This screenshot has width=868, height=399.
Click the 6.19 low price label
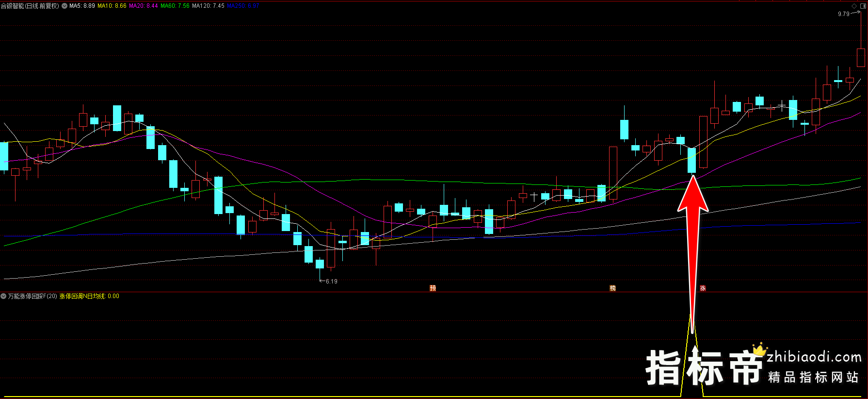coord(332,282)
